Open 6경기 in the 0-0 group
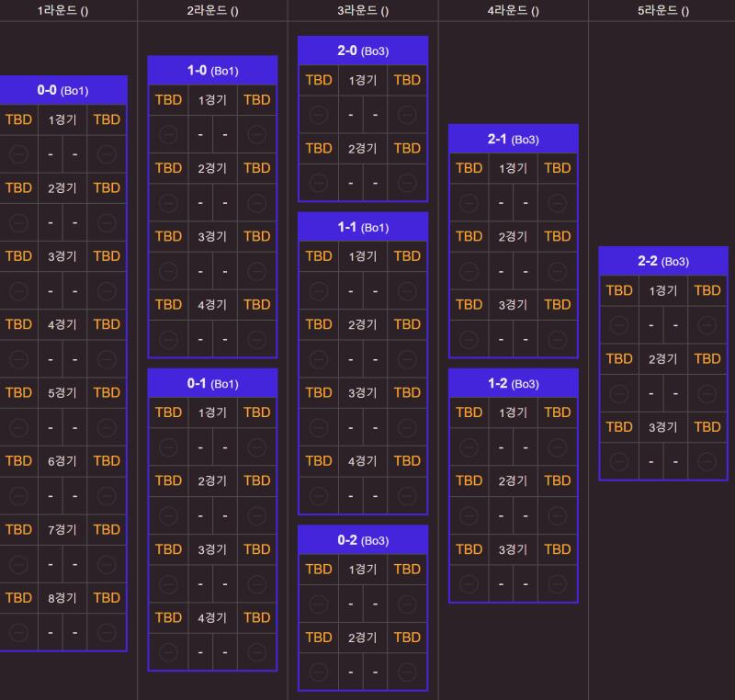Image resolution: width=735 pixels, height=700 pixels. click(x=62, y=461)
